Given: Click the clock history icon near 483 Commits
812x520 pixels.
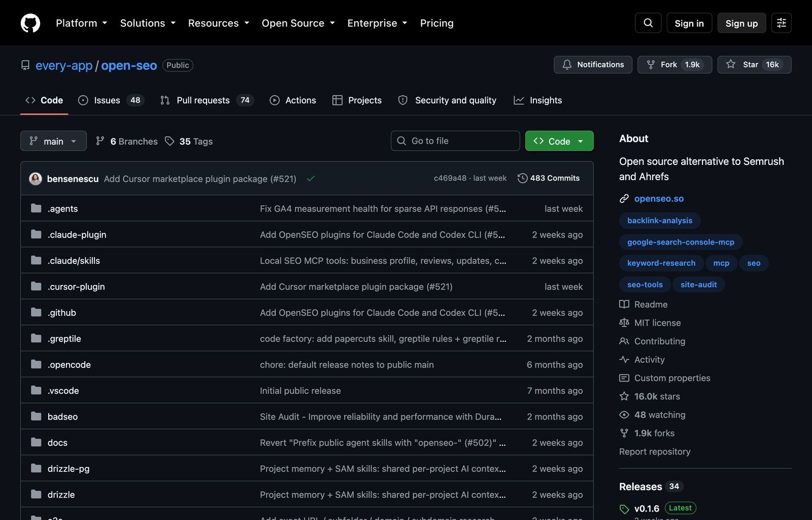Looking at the screenshot, I should pyautogui.click(x=522, y=178).
